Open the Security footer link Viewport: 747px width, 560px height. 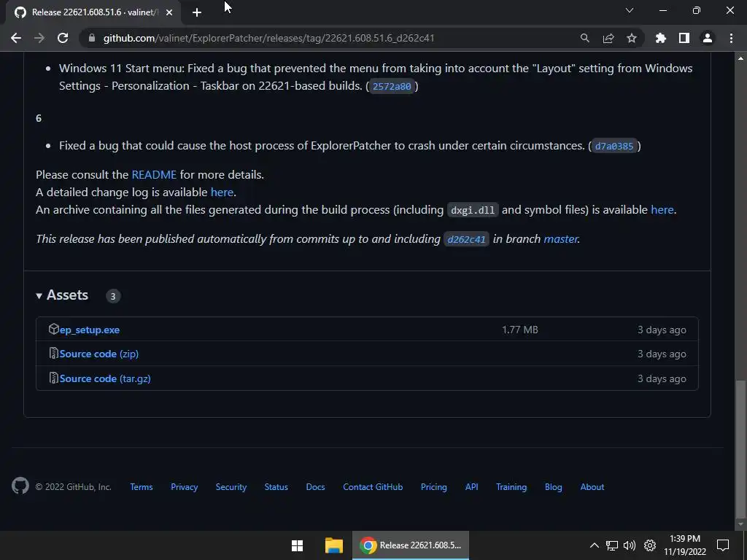tap(231, 487)
